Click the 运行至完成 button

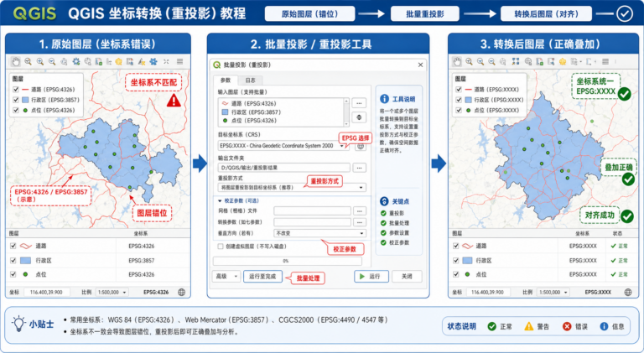coord(262,276)
